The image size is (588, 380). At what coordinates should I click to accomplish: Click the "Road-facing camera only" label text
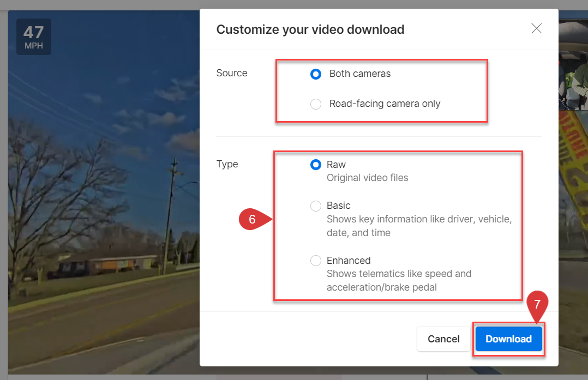[385, 104]
